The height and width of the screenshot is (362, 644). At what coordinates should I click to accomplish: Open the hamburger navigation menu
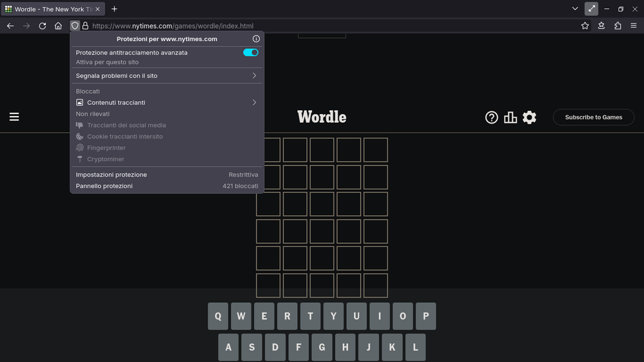tap(14, 117)
